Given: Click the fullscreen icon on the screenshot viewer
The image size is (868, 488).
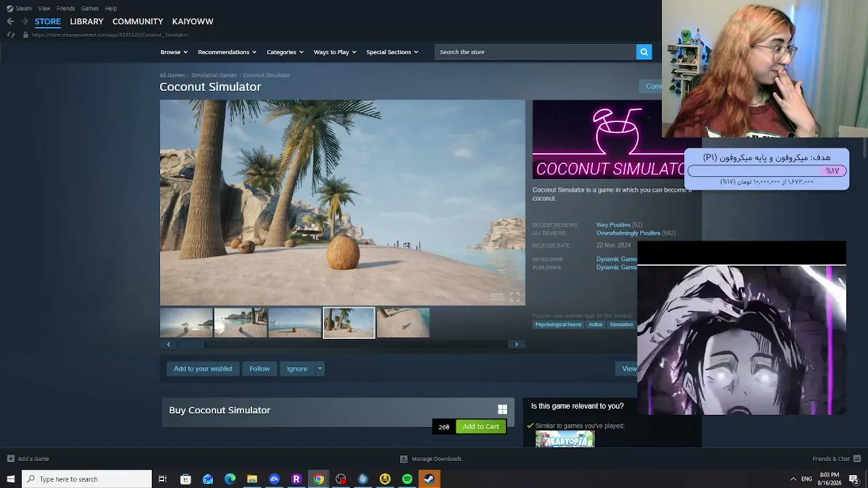Looking at the screenshot, I should (515, 297).
